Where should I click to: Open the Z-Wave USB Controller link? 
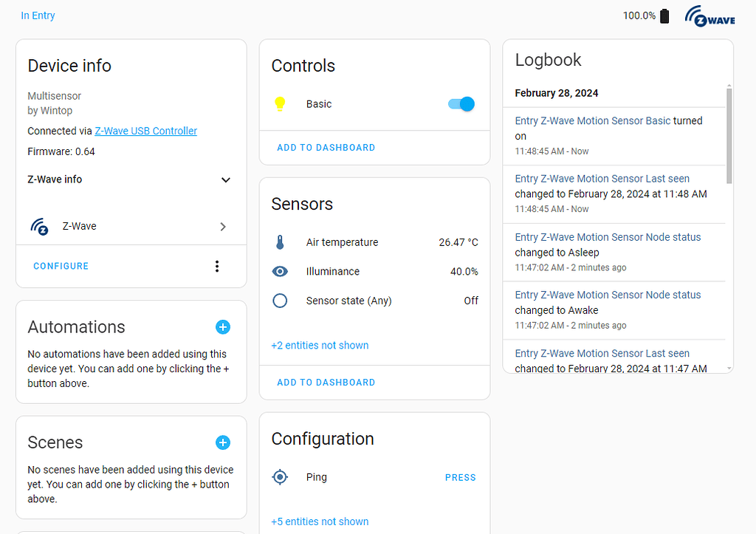pos(145,131)
